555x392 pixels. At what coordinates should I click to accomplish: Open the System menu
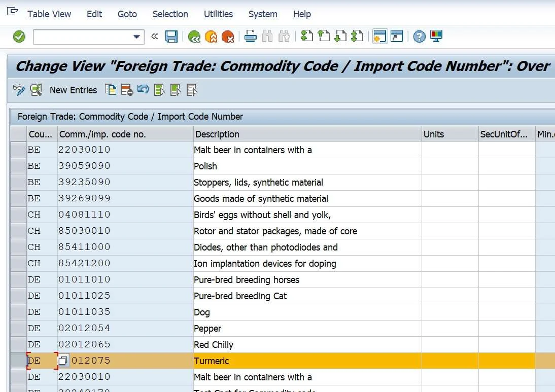(x=263, y=14)
